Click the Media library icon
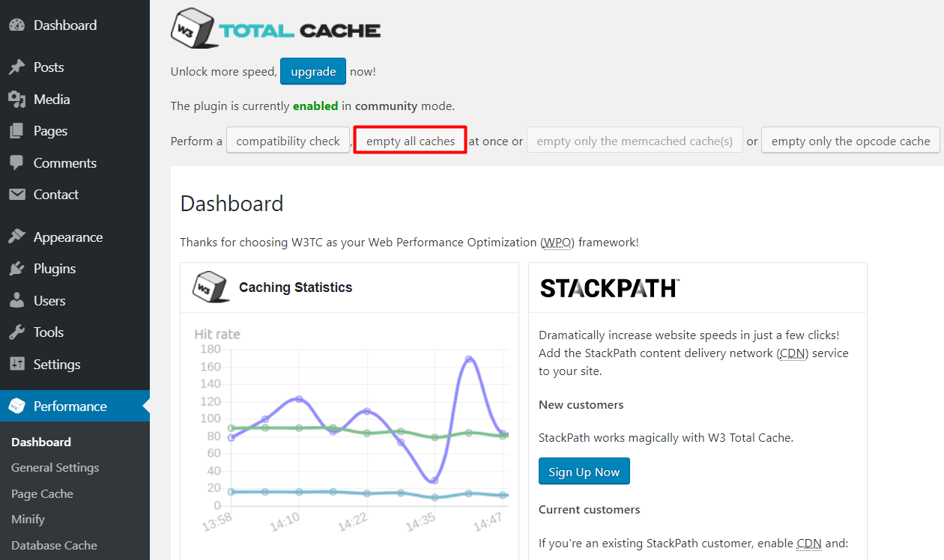This screenshot has width=944, height=560. (16, 99)
